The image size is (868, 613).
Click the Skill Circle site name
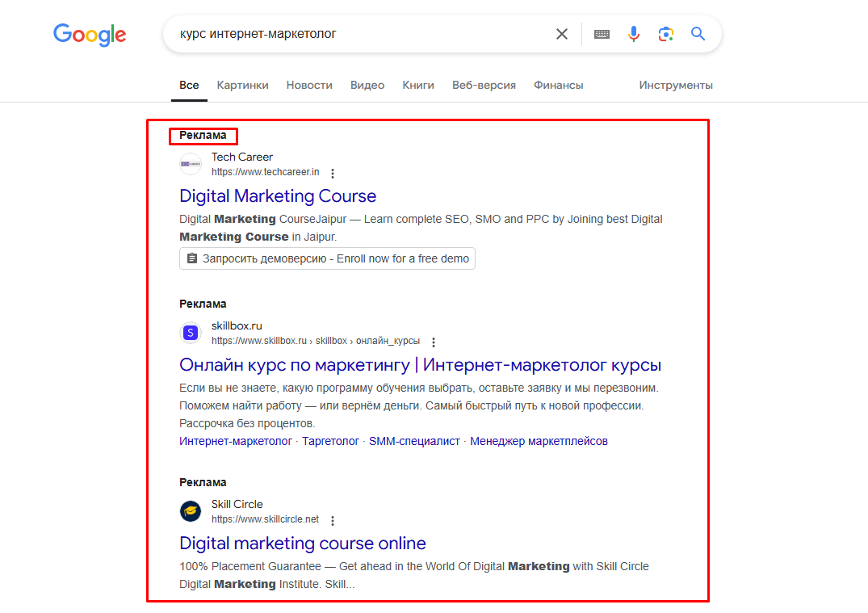coord(237,505)
